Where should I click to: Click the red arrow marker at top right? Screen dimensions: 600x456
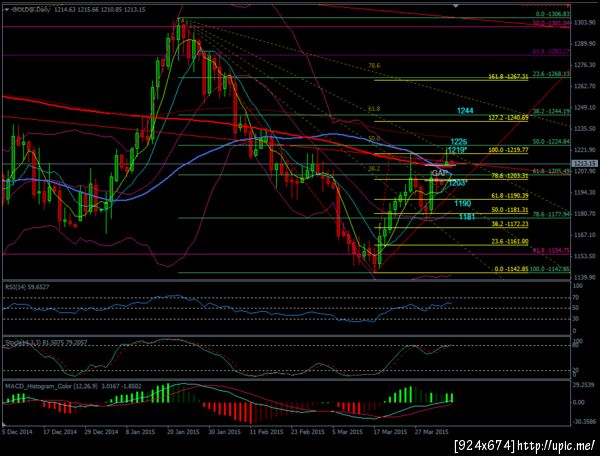point(568,5)
